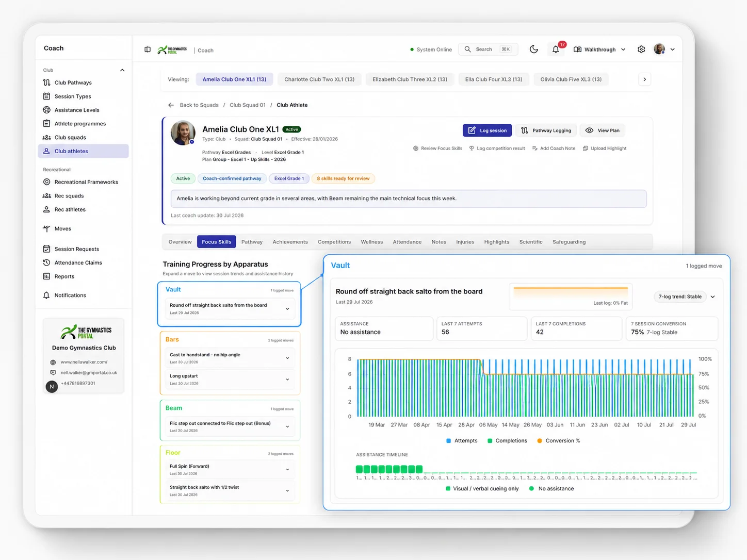Toggle Attempts series in chart legend

462,441
